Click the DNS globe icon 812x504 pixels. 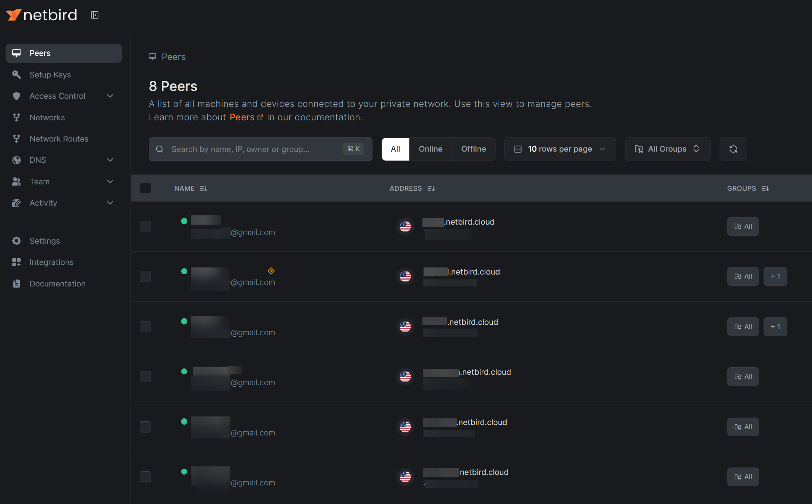point(16,160)
